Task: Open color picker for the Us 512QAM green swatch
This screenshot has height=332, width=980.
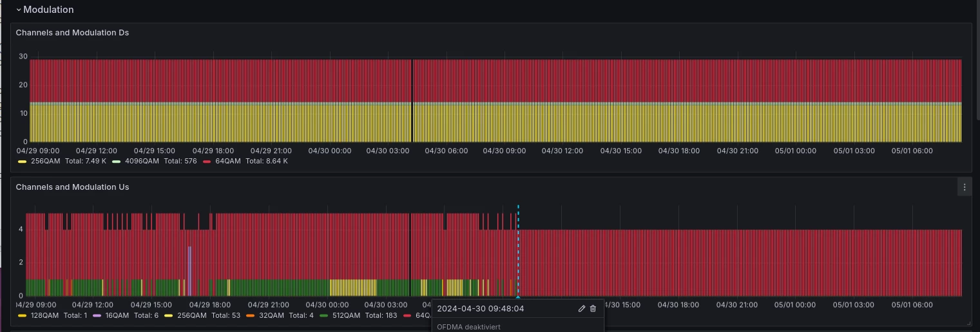Action: click(x=324, y=316)
